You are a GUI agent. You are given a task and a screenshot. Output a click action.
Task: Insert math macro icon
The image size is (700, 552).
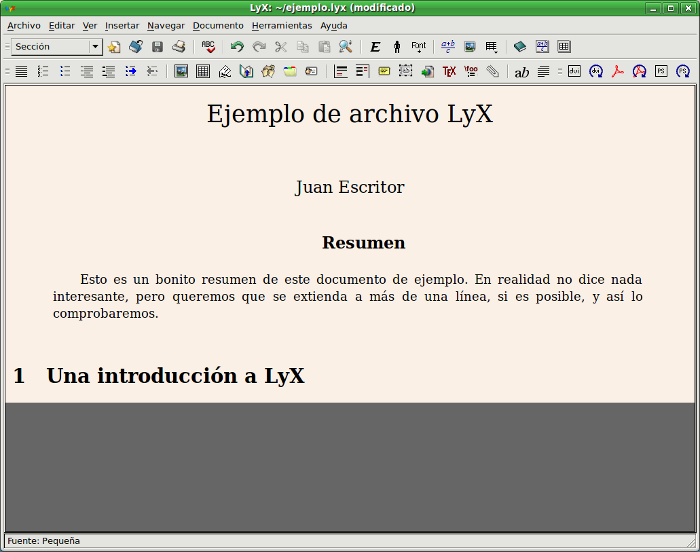(x=471, y=71)
